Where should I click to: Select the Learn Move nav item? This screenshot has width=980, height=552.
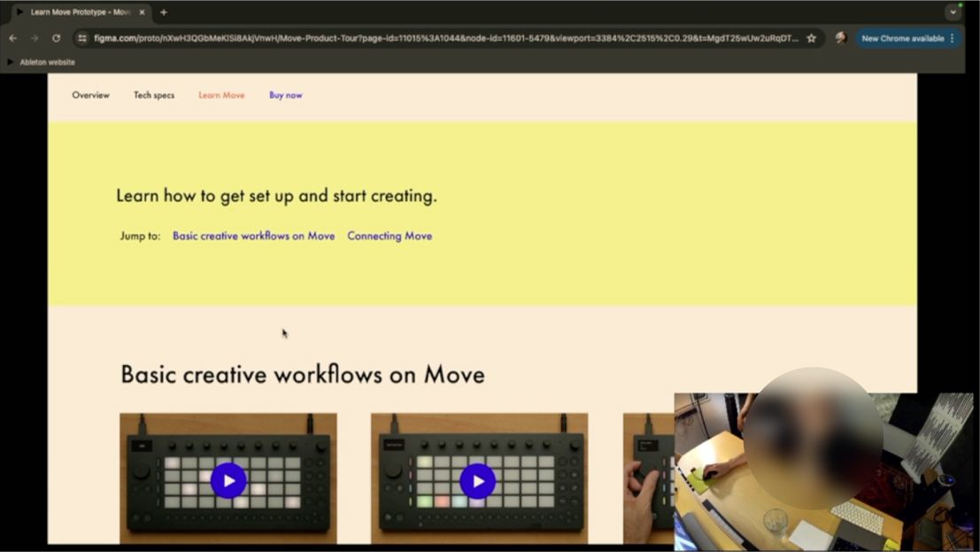coord(221,95)
